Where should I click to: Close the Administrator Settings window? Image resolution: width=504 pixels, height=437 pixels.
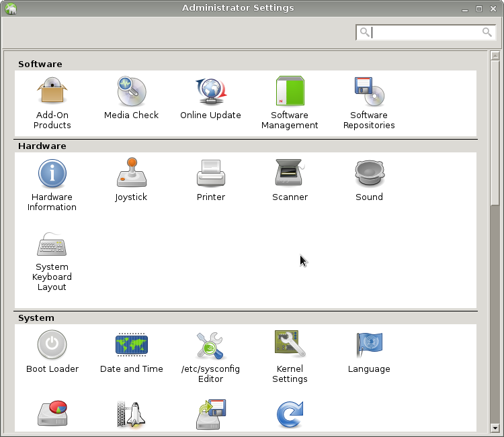tap(493, 9)
